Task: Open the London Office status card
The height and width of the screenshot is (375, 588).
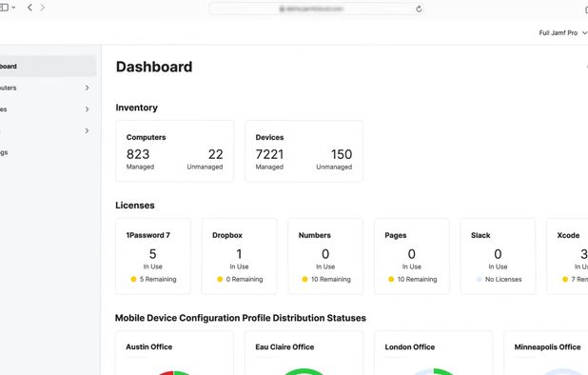Action: click(x=434, y=353)
